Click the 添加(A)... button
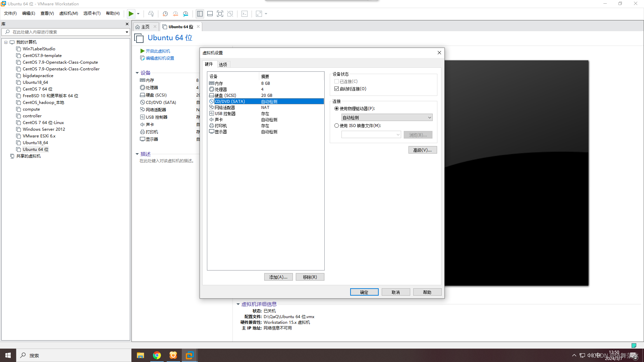This screenshot has width=644, height=362. coord(278,277)
